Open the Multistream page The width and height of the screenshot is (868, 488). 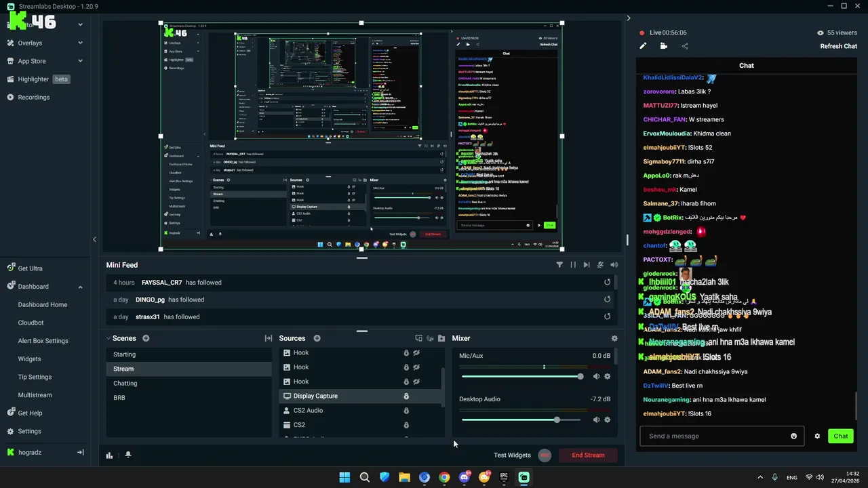[35, 395]
